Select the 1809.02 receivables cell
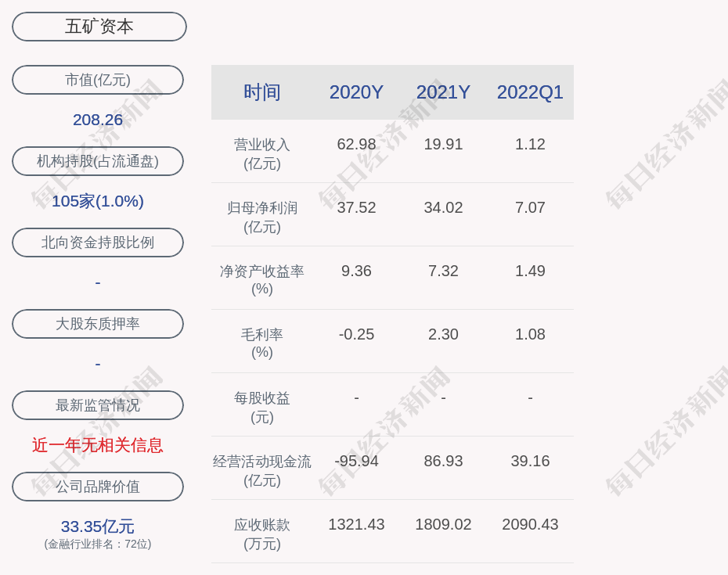The image size is (728, 575). coord(443,524)
